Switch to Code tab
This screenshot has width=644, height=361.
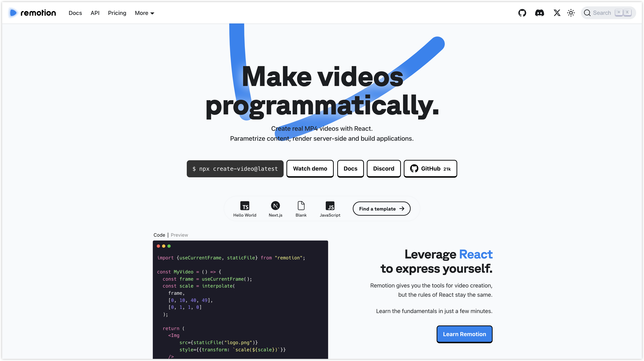point(159,235)
